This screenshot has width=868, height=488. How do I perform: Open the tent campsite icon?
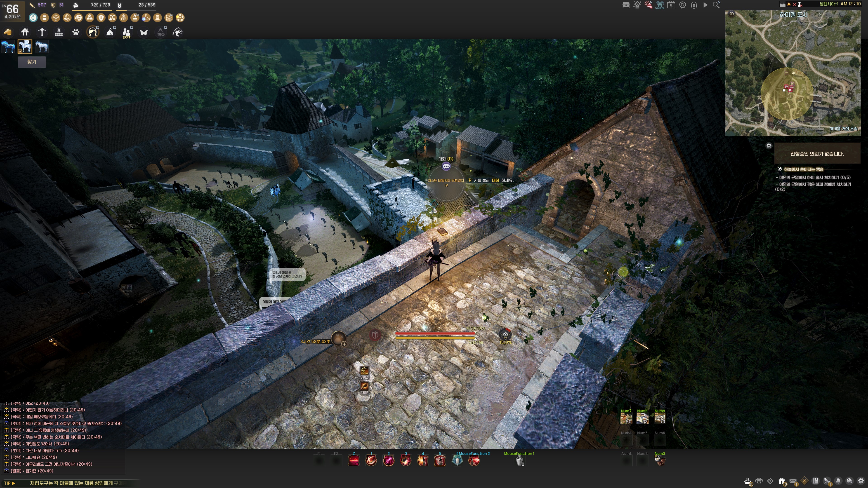tap(110, 32)
